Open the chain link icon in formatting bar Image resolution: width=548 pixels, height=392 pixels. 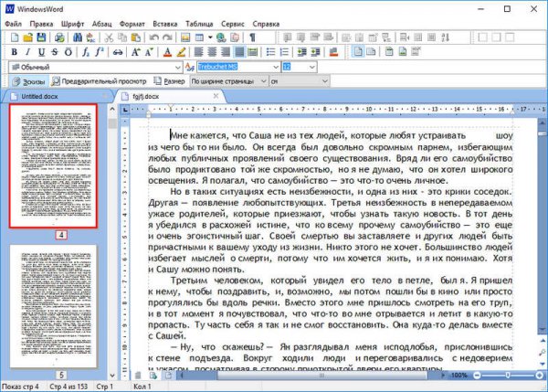click(118, 52)
